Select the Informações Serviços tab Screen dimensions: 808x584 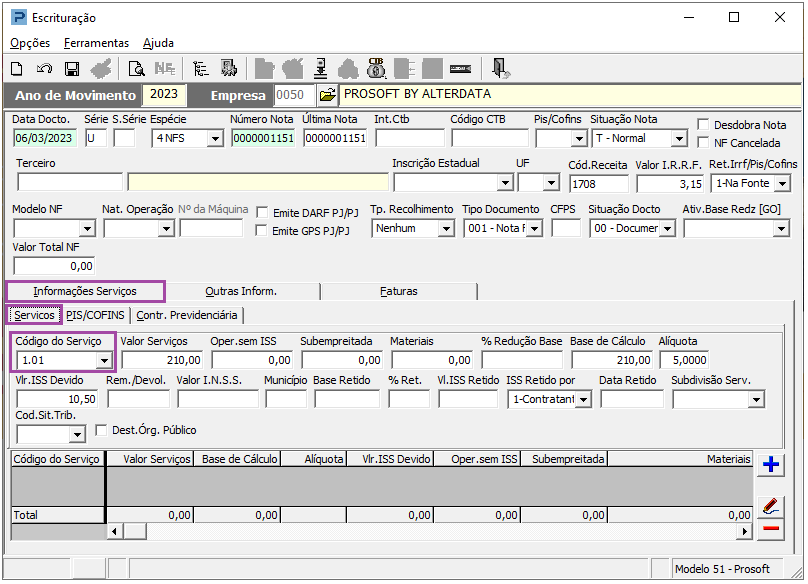pyautogui.click(x=85, y=291)
